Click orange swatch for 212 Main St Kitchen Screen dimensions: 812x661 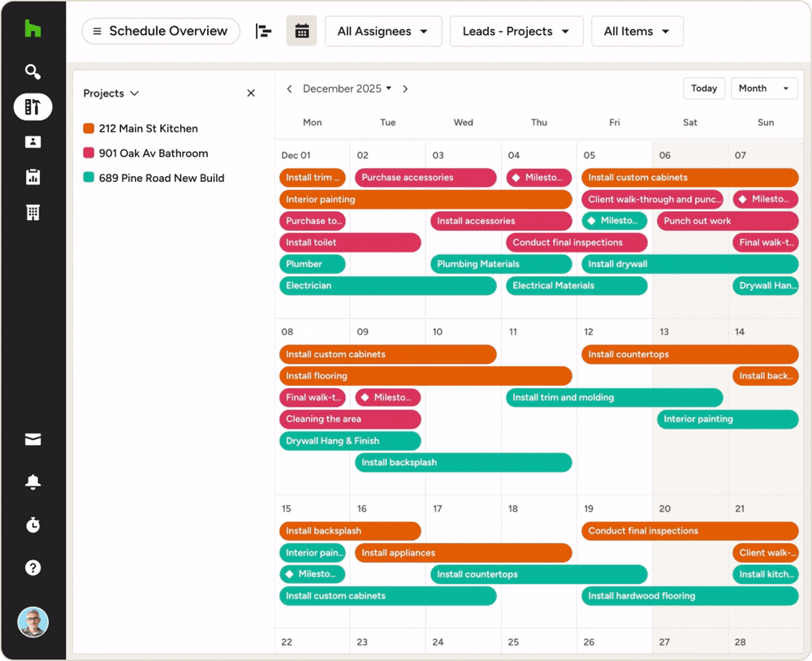coord(89,128)
